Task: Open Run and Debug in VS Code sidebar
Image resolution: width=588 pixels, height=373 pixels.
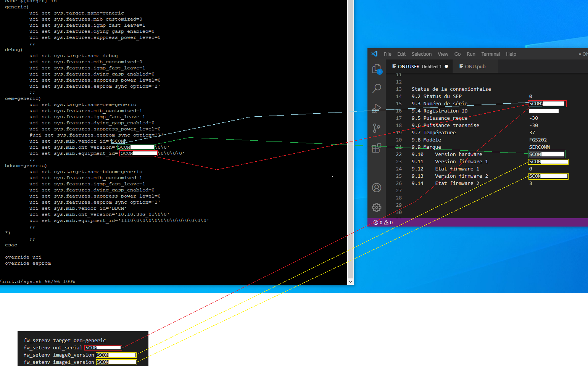Action: click(x=377, y=108)
